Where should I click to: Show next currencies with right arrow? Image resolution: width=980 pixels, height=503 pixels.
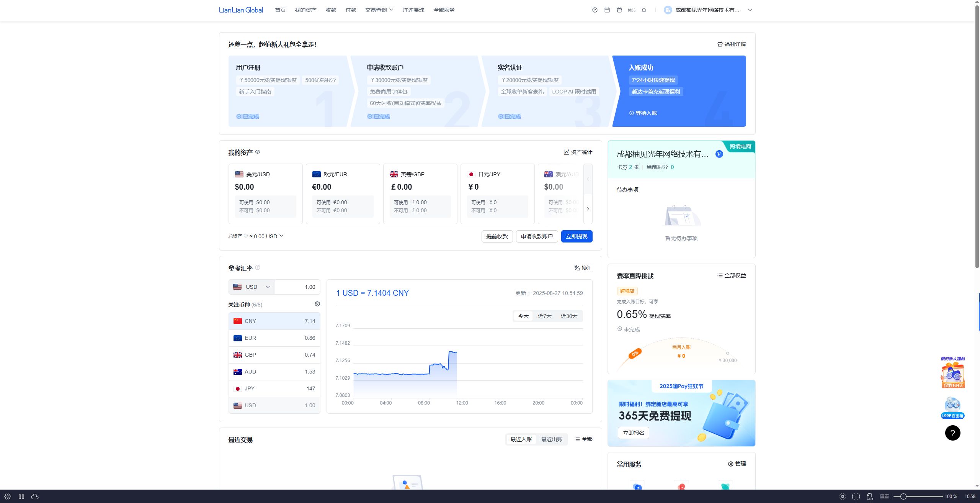click(x=588, y=209)
